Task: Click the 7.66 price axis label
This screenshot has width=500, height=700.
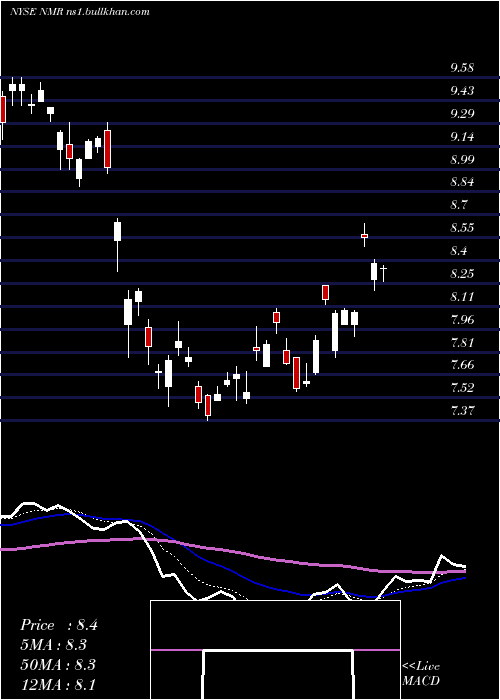Action: [x=462, y=365]
